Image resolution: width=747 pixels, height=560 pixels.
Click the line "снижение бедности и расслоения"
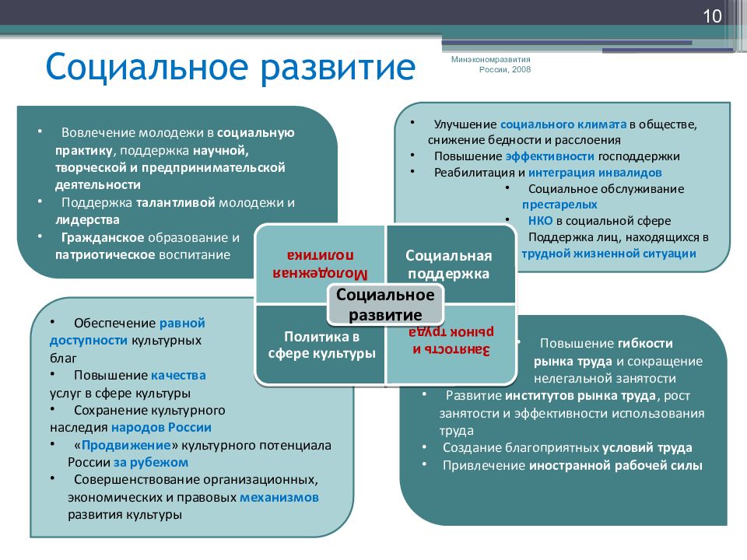click(524, 140)
